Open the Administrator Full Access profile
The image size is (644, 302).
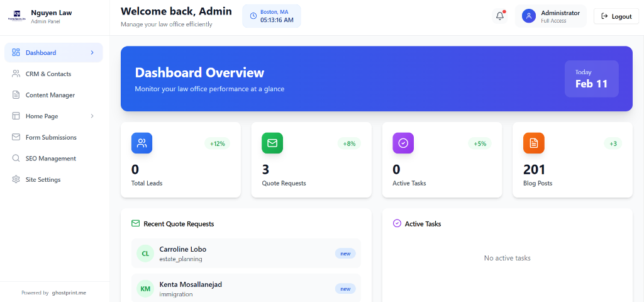(x=551, y=16)
